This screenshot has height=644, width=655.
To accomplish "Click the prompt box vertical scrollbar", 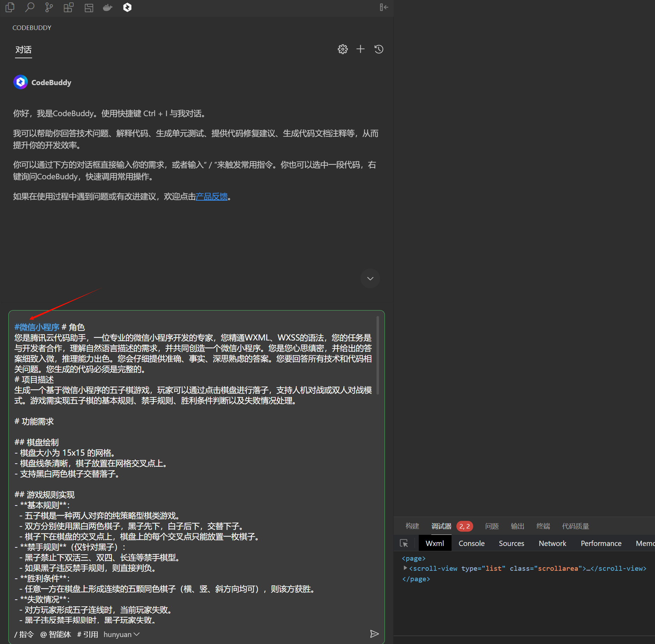I will (x=378, y=355).
